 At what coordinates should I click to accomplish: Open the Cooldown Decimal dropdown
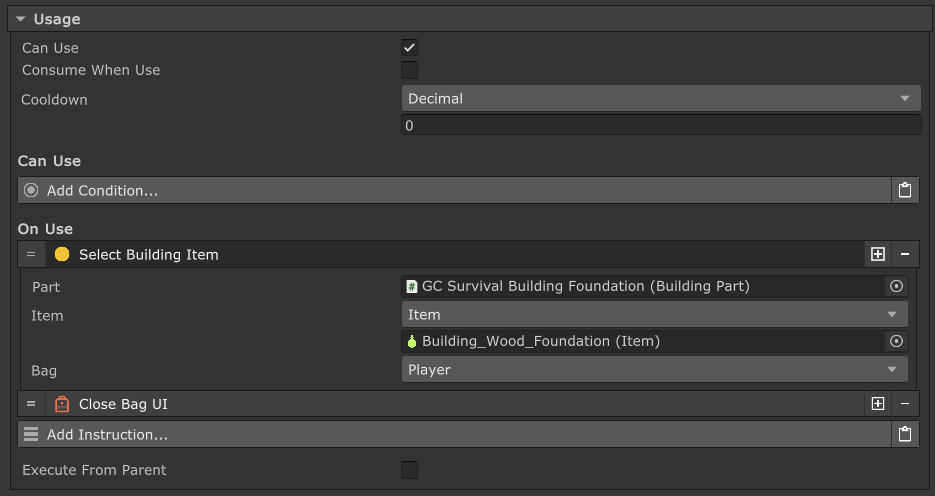[661, 98]
